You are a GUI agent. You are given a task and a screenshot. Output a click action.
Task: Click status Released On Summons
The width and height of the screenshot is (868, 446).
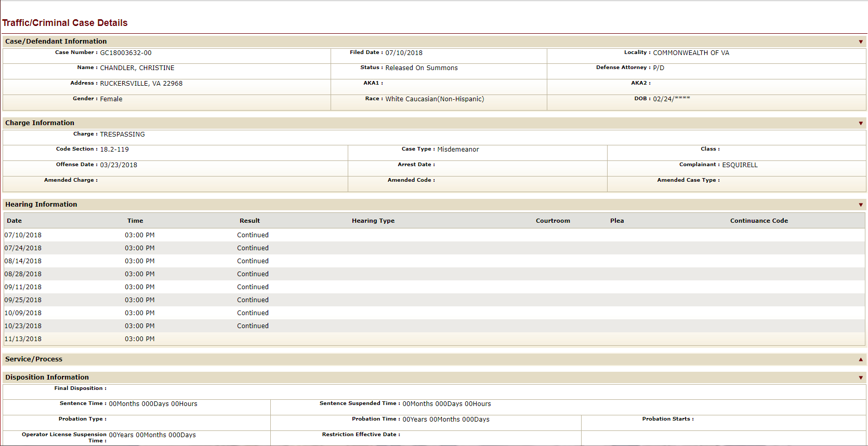coord(422,68)
